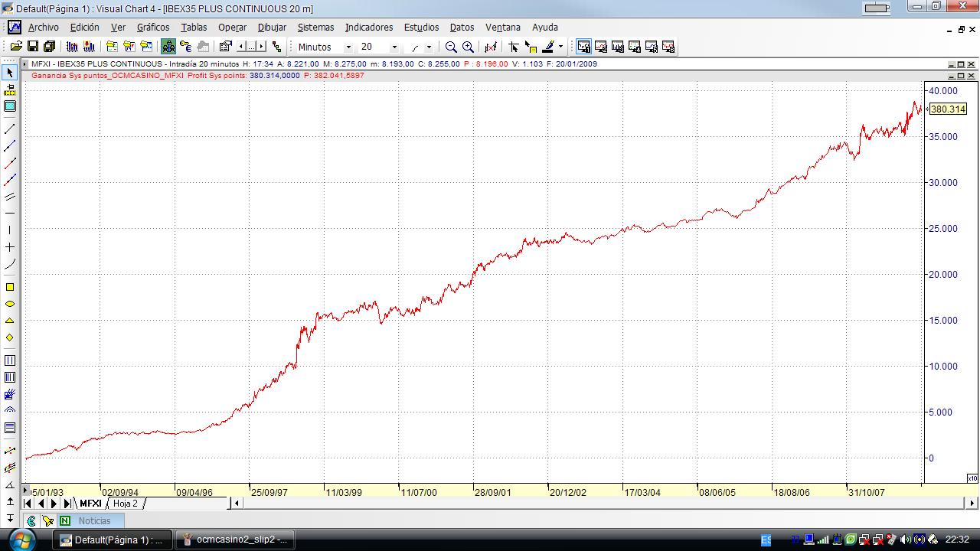
Task: Select the arrow pointer tool in sidebar
Action: 10,73
